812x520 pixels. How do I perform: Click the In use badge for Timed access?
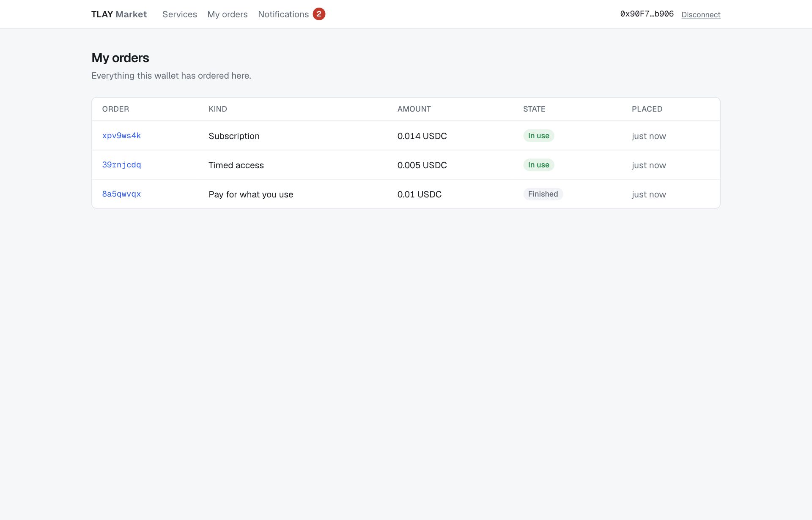[x=538, y=165]
